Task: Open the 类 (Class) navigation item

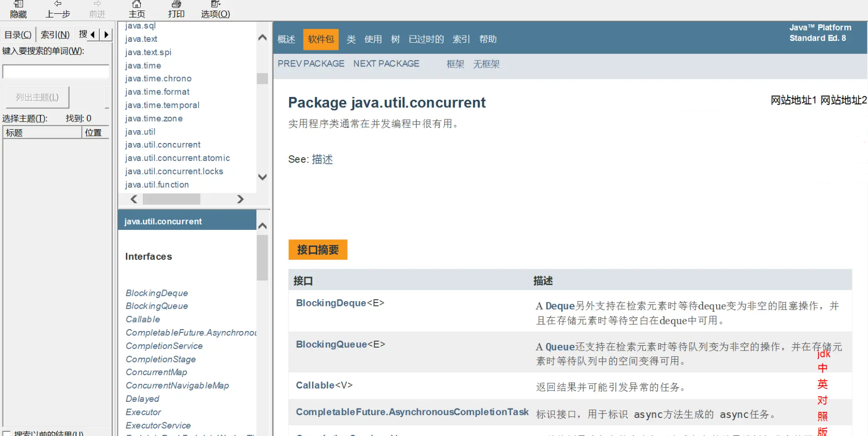Action: click(351, 39)
